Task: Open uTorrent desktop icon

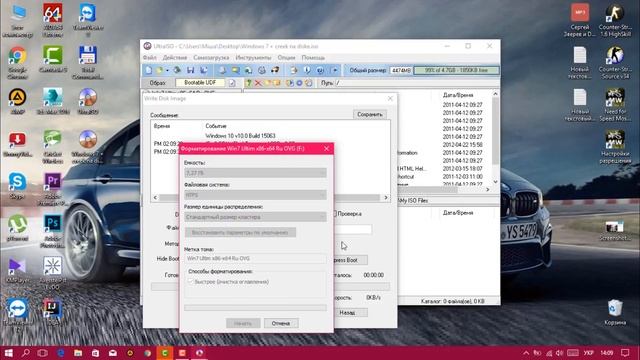Action: point(17,228)
